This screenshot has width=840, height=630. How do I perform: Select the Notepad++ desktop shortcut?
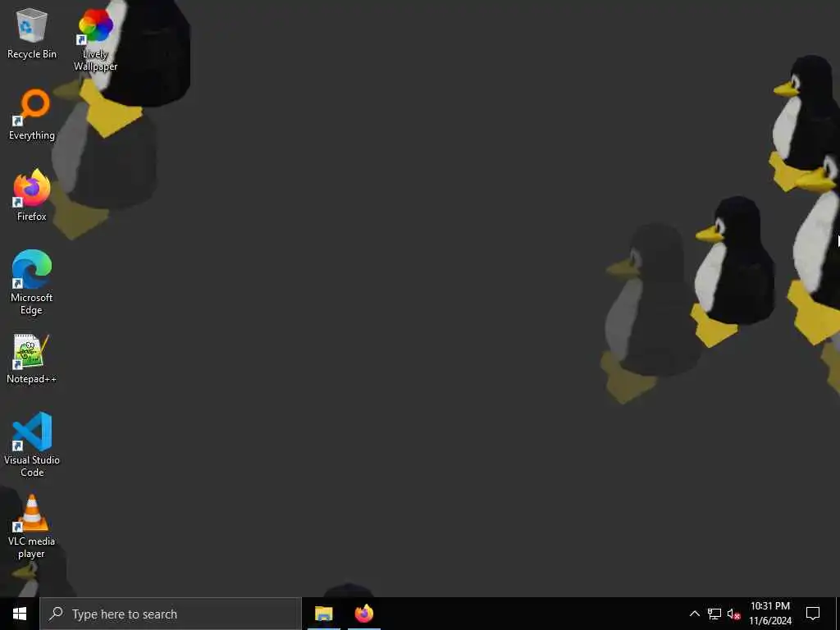coord(32,359)
